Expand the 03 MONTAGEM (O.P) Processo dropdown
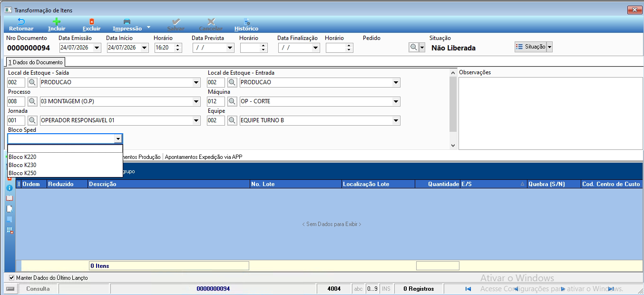 (196, 101)
